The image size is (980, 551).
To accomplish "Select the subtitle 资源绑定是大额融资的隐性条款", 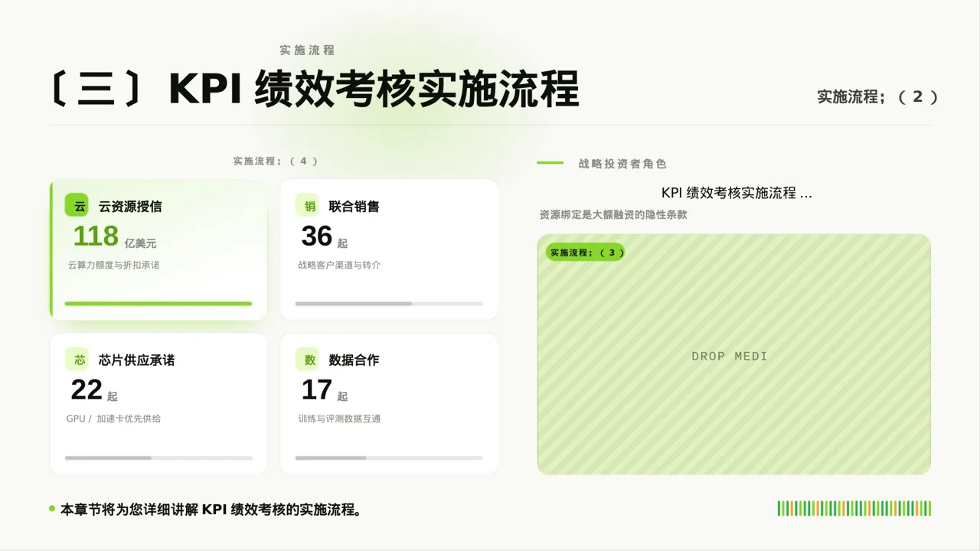I will click(x=613, y=215).
